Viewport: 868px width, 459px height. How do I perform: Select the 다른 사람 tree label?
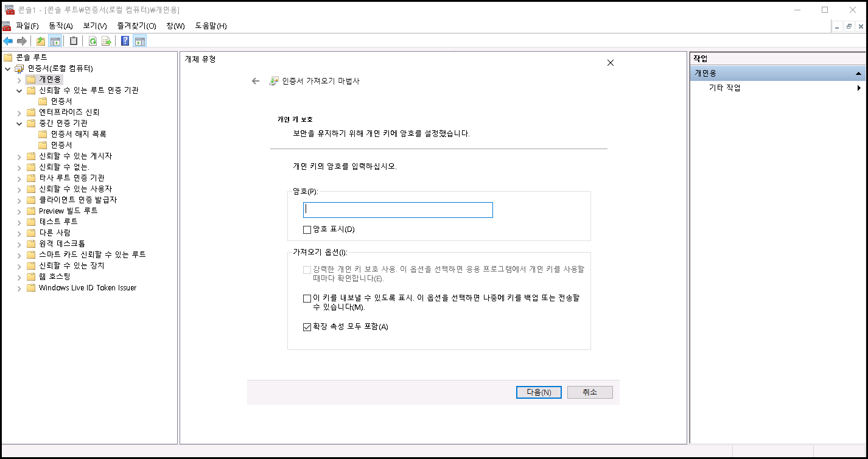click(55, 233)
